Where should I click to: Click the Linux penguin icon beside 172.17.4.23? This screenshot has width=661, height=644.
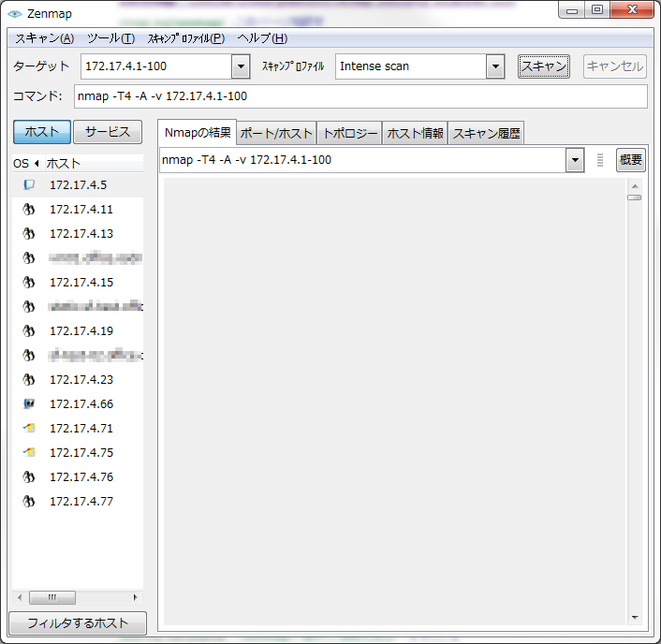pyautogui.click(x=29, y=380)
